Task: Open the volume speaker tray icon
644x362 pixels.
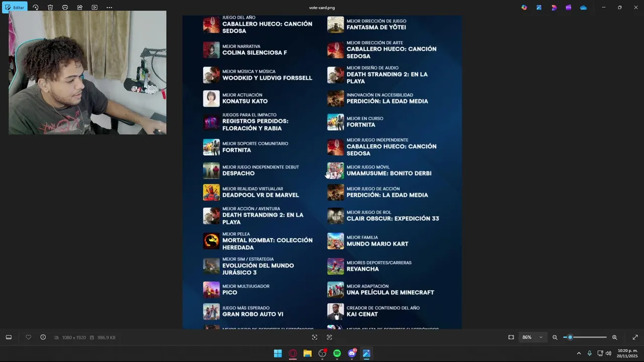Action: [x=608, y=353]
